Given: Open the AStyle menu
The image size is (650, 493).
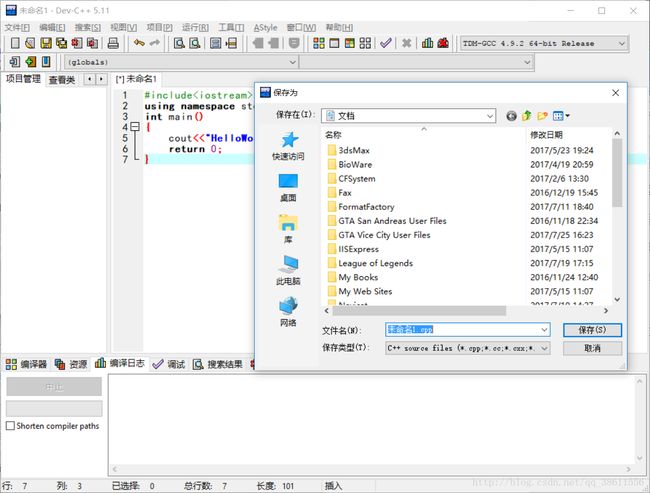Looking at the screenshot, I should pyautogui.click(x=265, y=27).
